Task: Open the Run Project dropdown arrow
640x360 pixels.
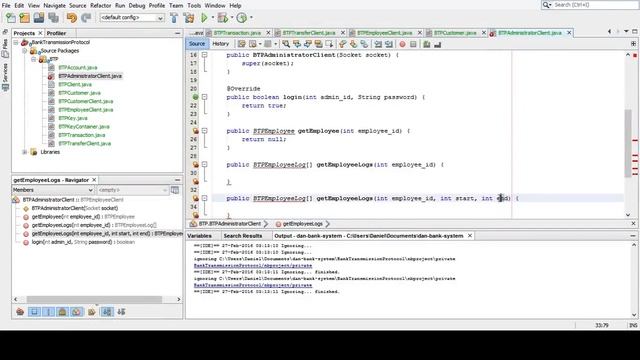Action: click(x=212, y=18)
